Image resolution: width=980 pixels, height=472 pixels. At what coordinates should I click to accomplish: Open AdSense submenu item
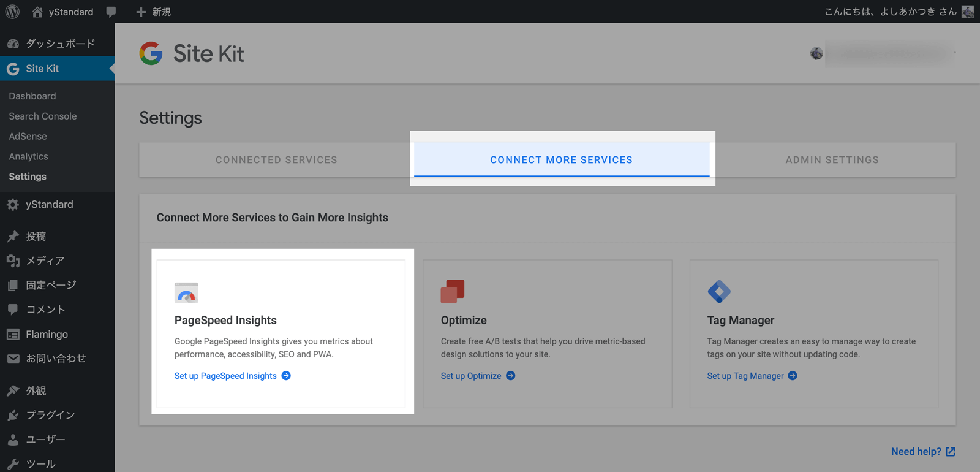point(28,137)
